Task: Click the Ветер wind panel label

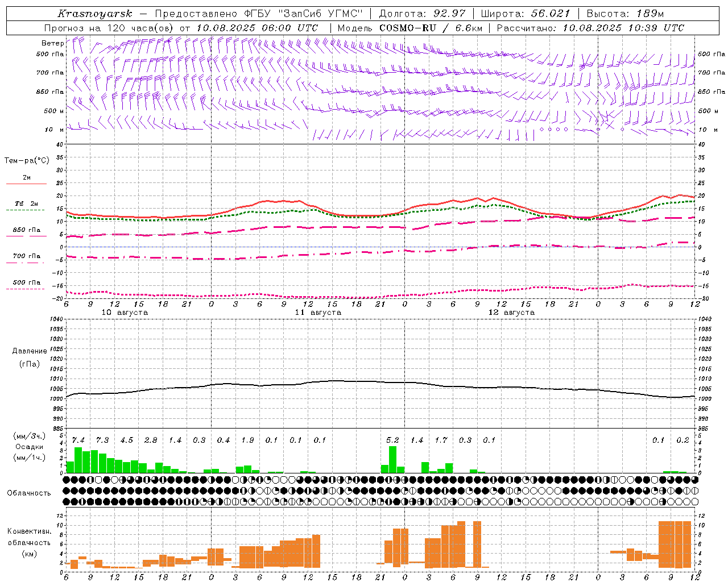Action: point(52,43)
